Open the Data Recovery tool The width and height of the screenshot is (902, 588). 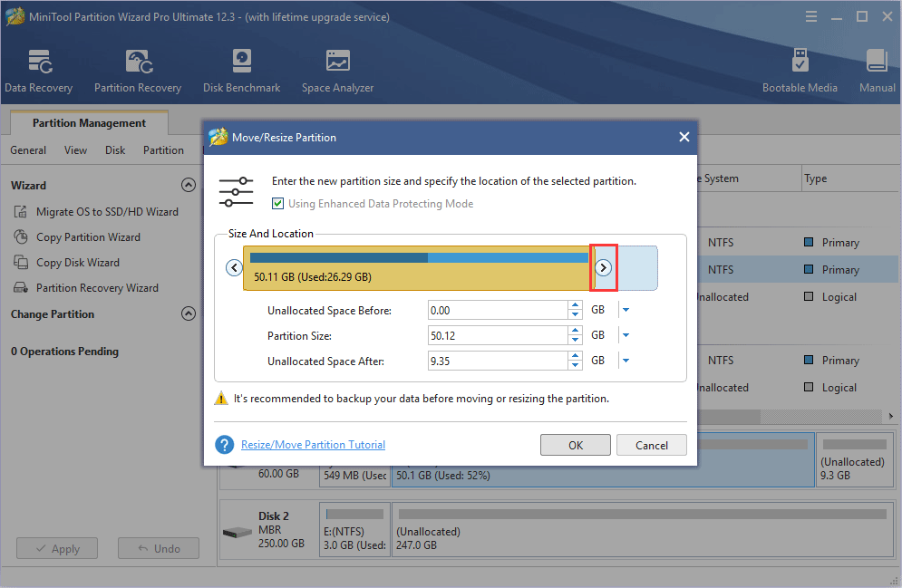[x=39, y=72]
